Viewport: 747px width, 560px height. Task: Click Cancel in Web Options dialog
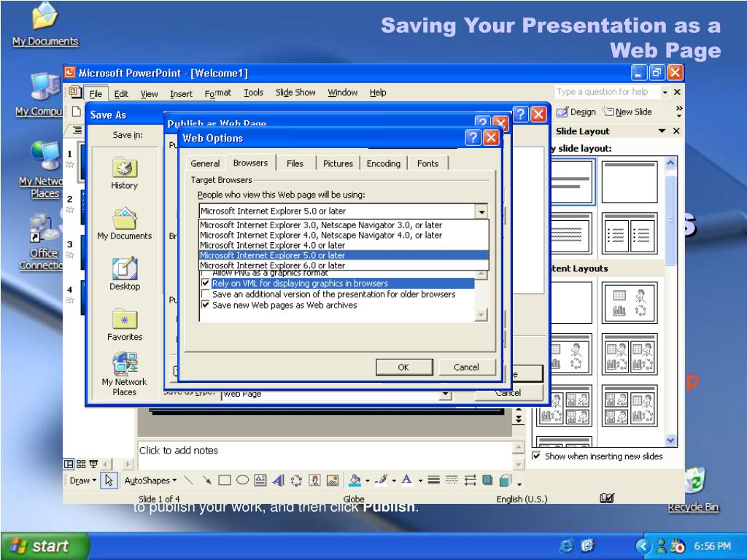click(x=466, y=367)
